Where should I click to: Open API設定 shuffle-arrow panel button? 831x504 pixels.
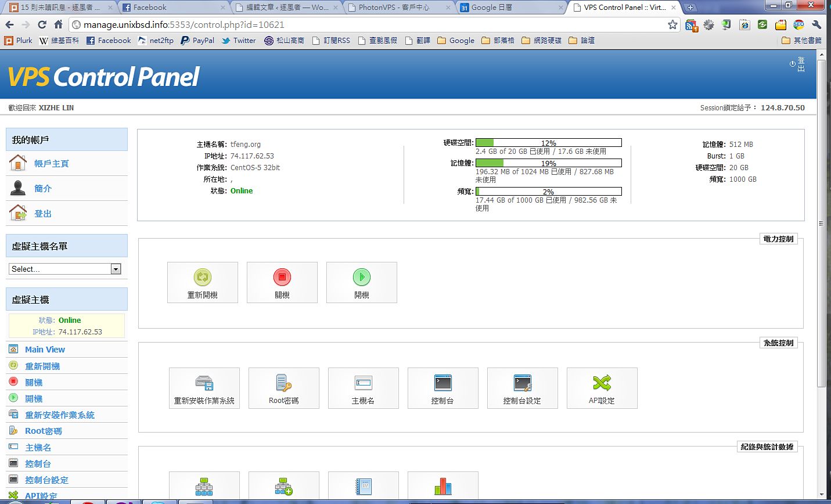602,388
